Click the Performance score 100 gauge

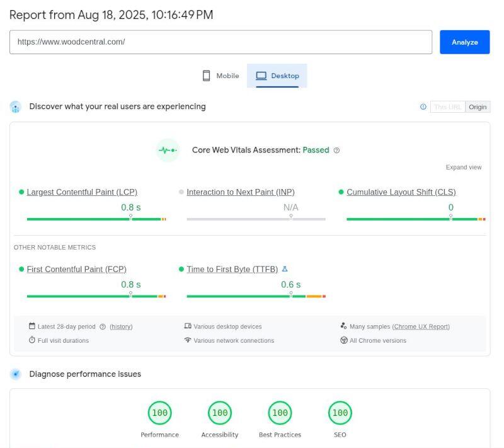coord(160,413)
